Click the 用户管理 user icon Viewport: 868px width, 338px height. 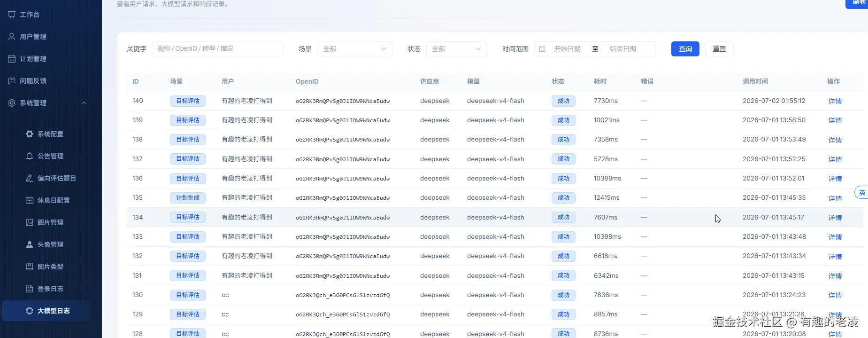pyautogui.click(x=12, y=37)
